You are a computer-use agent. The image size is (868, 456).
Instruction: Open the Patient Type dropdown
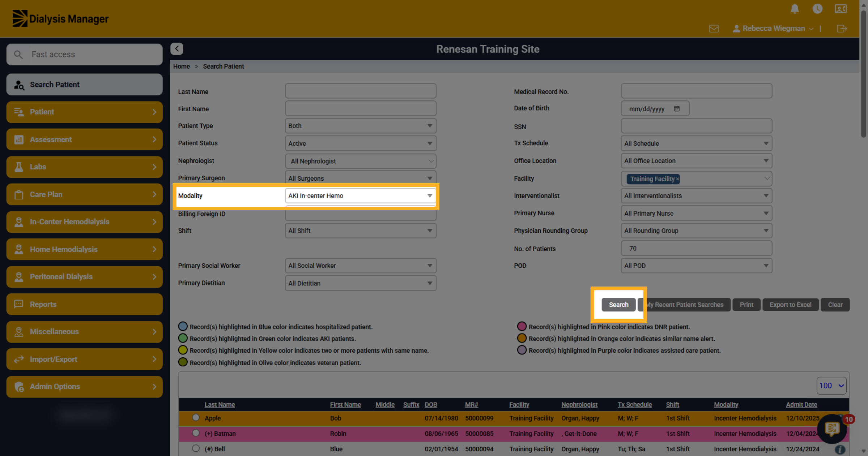361,126
